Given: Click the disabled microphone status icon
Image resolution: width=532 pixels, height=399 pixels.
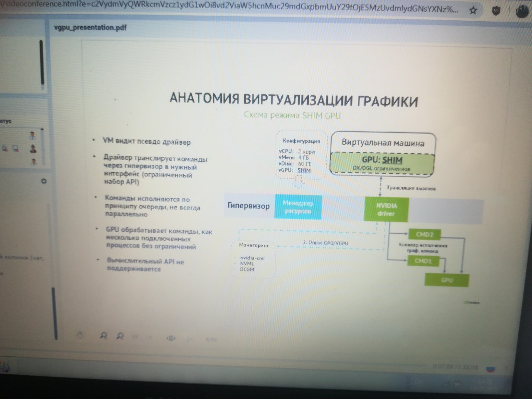Looking at the screenshot, I should (5, 148).
